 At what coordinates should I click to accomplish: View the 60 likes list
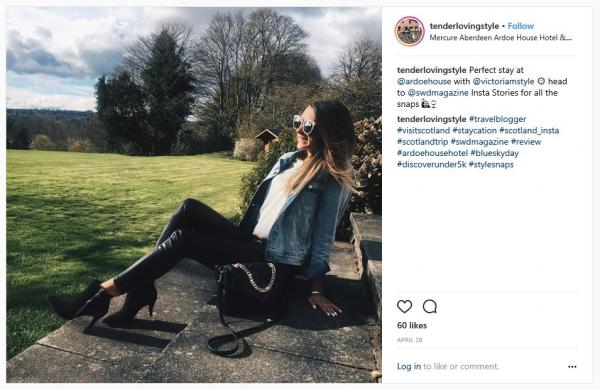pyautogui.click(x=412, y=325)
